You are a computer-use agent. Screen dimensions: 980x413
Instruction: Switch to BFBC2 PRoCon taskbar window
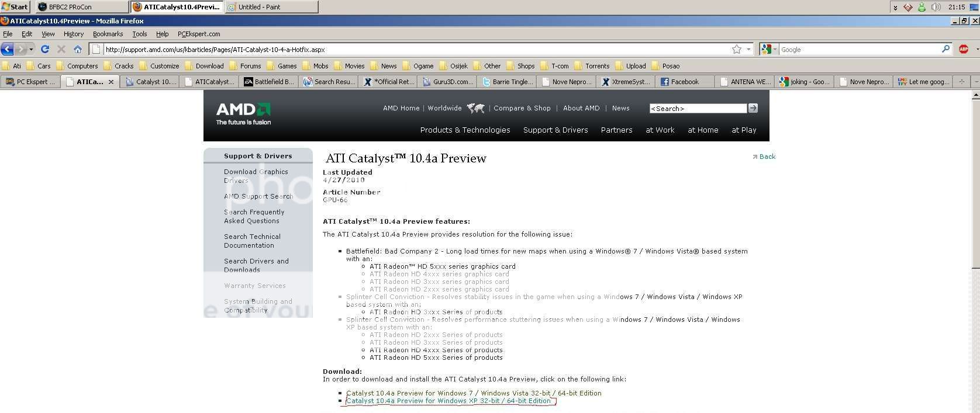coord(82,6)
